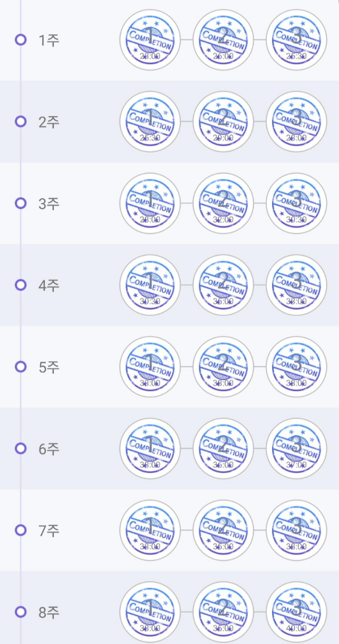Tap session 2 stamp in 7주 row
The height and width of the screenshot is (644, 339).
coord(223,530)
